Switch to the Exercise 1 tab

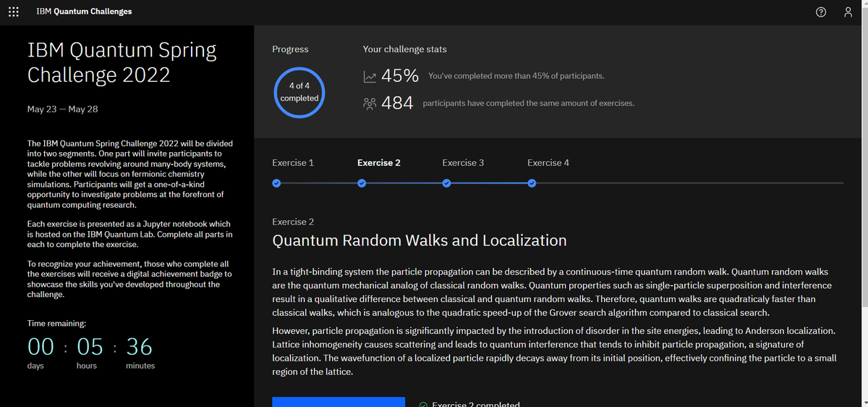[293, 163]
